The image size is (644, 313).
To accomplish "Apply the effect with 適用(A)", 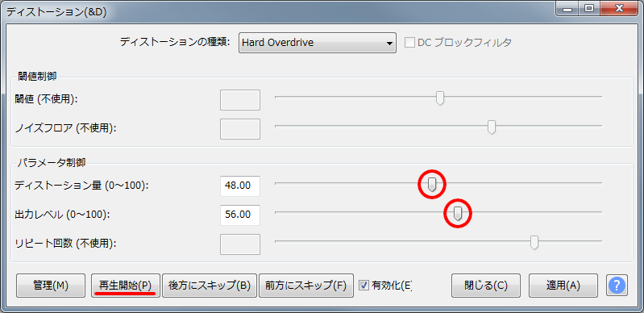I will coord(563,286).
